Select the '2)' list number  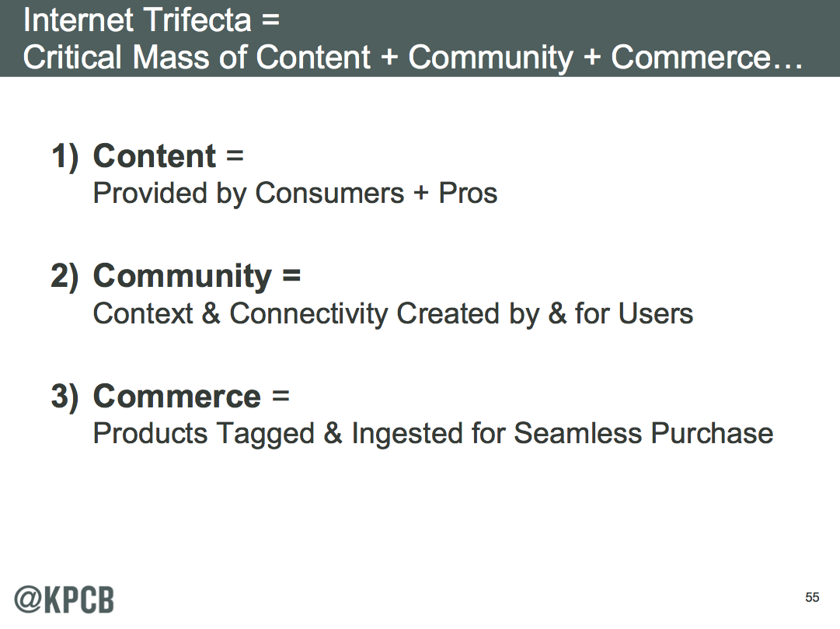pos(64,277)
